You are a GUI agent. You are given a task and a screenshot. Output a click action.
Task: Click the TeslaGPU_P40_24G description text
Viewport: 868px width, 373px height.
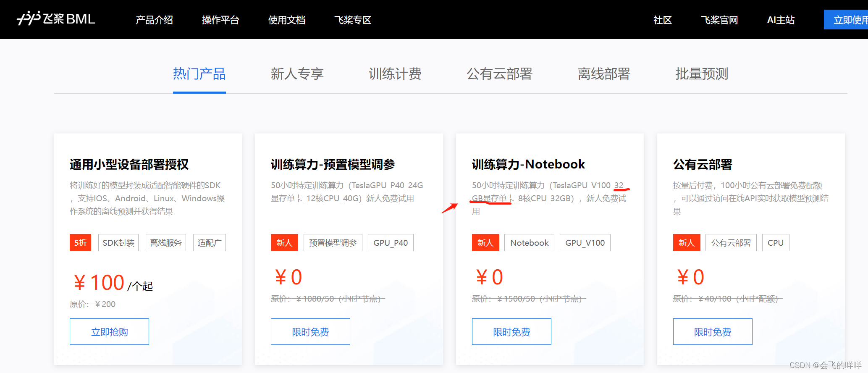pos(347,192)
